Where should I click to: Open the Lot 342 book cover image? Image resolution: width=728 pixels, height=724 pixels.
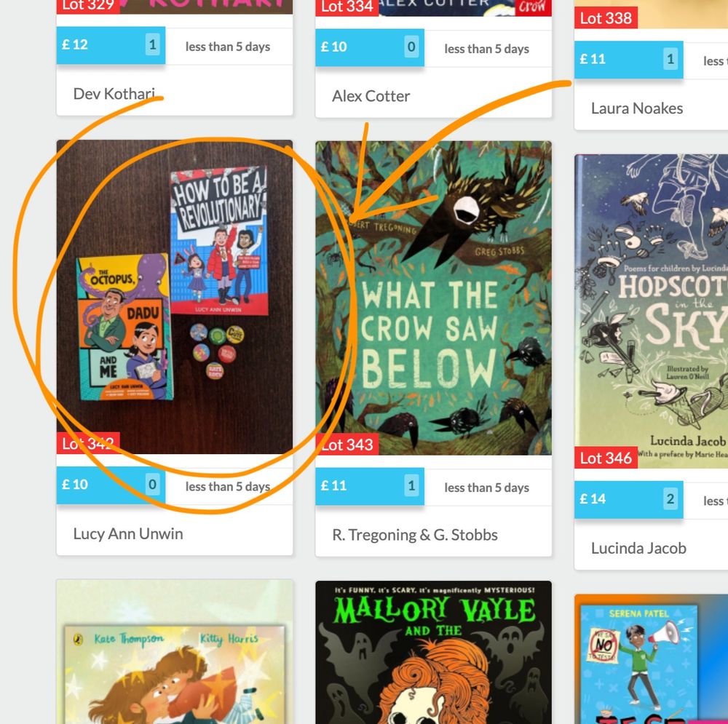[x=175, y=297]
